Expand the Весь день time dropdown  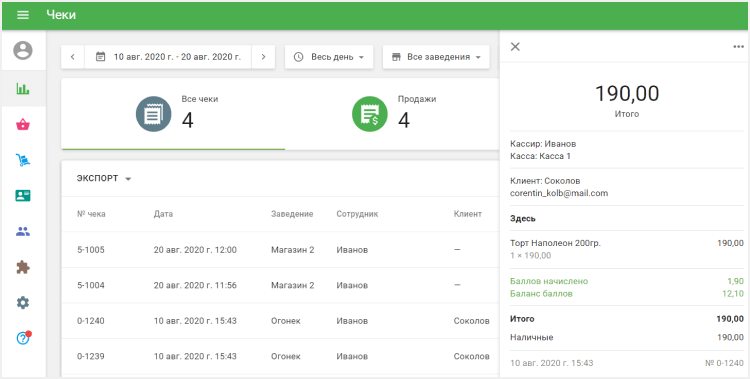point(329,57)
